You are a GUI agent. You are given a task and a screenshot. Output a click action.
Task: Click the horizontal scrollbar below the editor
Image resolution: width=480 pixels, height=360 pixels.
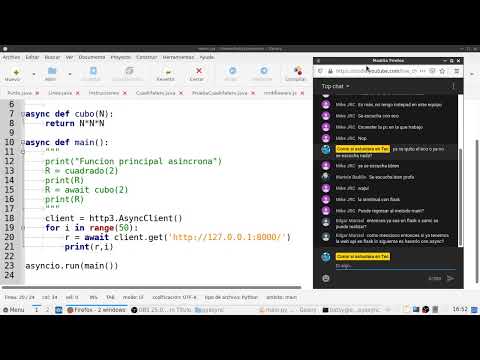point(152,287)
